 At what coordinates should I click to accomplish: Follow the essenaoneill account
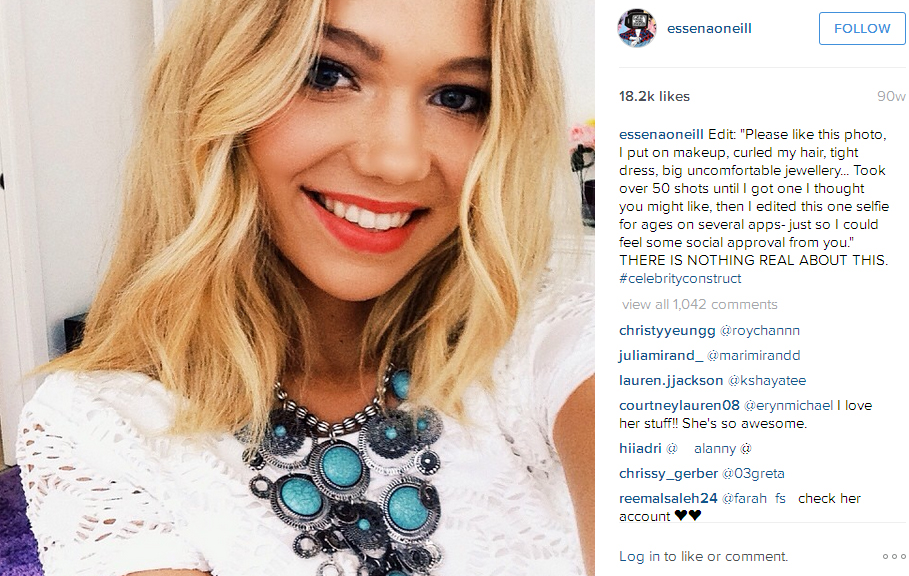[x=861, y=28]
